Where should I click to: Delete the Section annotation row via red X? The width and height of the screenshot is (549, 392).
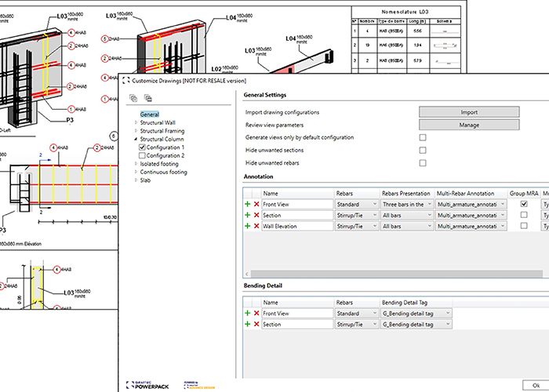tap(256, 215)
